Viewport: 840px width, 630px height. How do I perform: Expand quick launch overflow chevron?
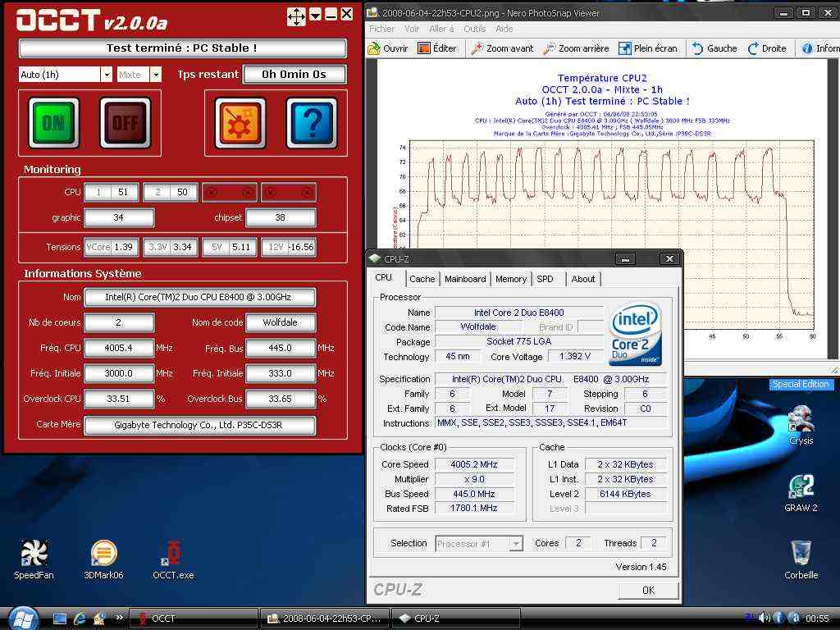(x=120, y=617)
